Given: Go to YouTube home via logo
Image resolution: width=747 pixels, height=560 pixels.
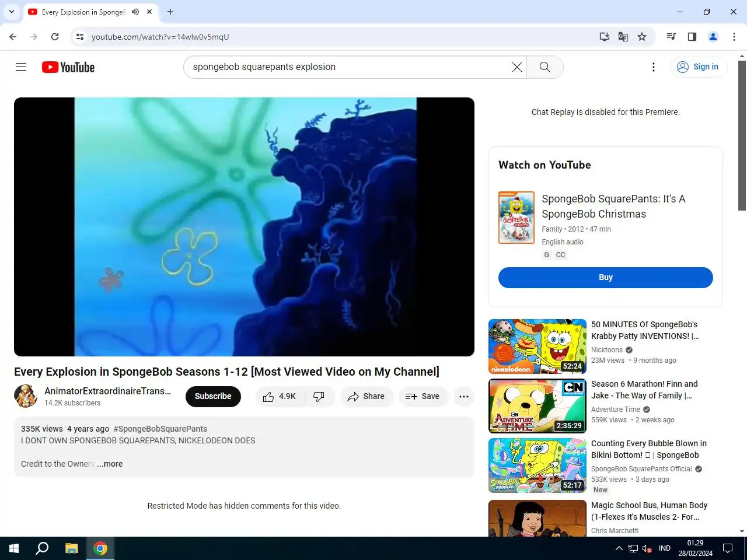Looking at the screenshot, I should pos(68,67).
